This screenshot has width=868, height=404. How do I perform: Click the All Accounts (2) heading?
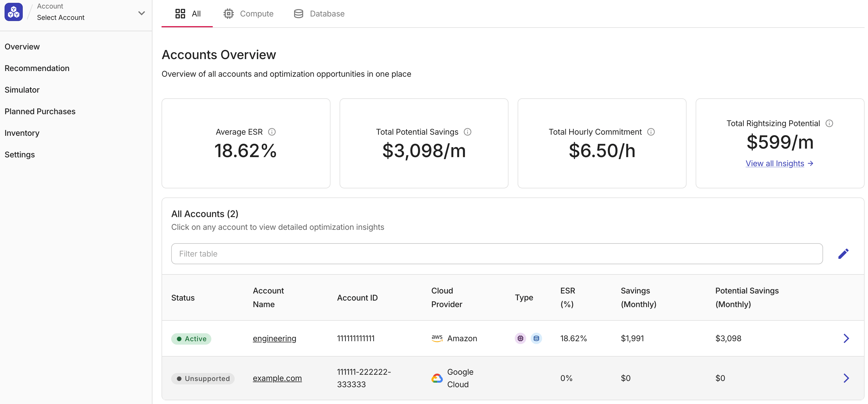point(205,214)
